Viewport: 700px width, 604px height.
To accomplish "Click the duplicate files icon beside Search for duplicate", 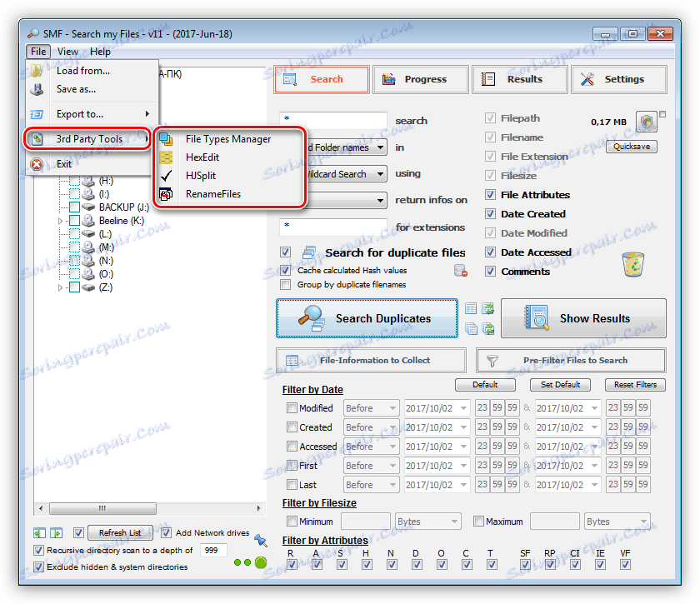I will click(309, 252).
